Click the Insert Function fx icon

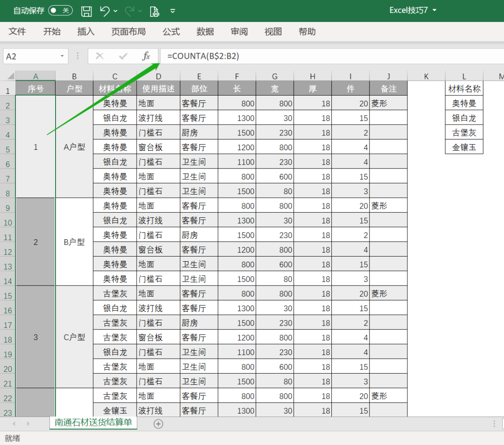(146, 56)
